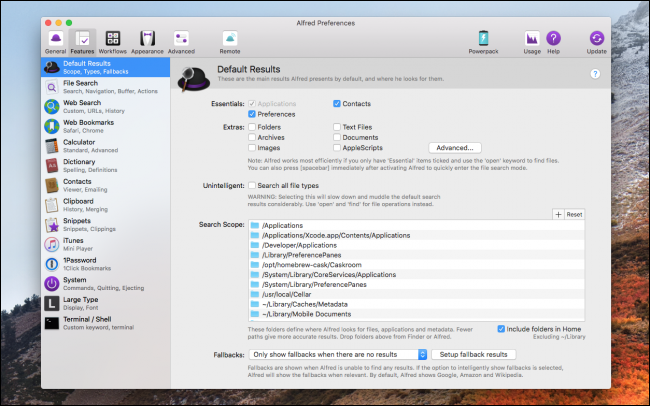
Task: Click the Update icon in toolbar
Action: 597,42
